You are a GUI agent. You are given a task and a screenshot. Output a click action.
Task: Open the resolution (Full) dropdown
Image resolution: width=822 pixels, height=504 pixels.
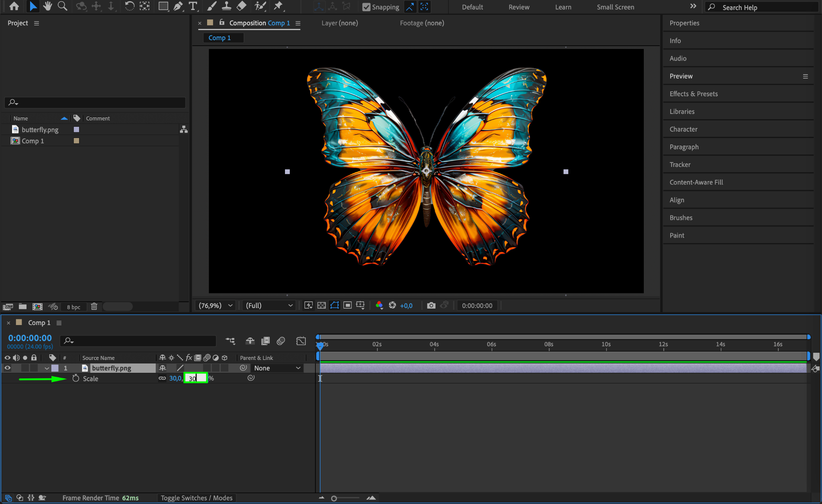coord(269,305)
